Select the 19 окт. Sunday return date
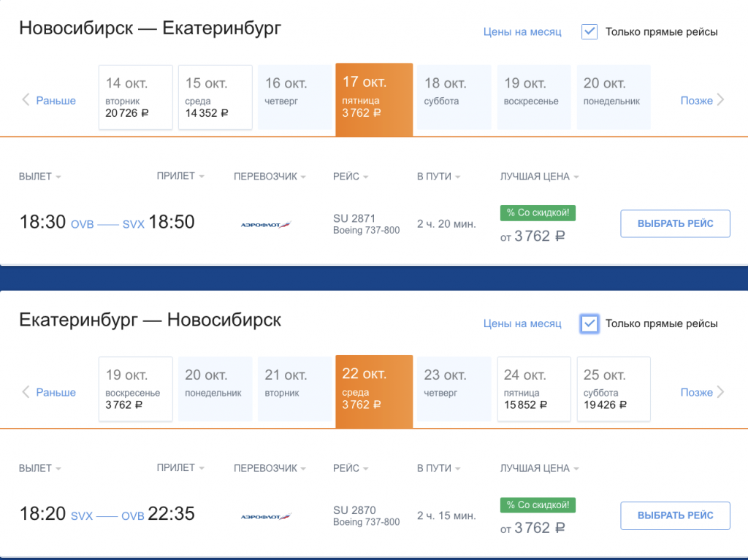Viewport: 748px width, 560px height. pyautogui.click(x=136, y=389)
